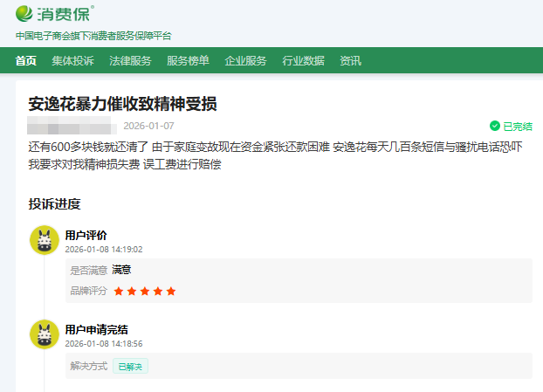This screenshot has width=543, height=392.
Task: Click the 用户申请完结 avatar icon
Action: [x=44, y=334]
